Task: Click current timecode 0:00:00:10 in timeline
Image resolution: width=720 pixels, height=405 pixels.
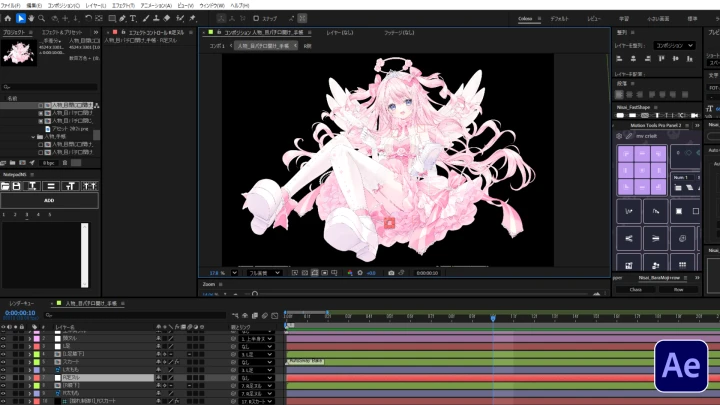Action: click(x=20, y=313)
